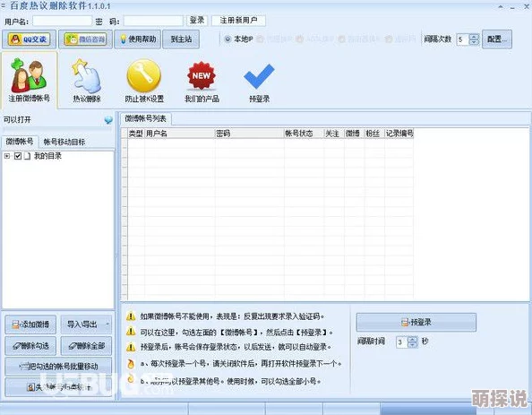Viewport: 532px width, 415px height.
Task: Select the 预登录 blue checkmark icon
Action: click(x=259, y=82)
